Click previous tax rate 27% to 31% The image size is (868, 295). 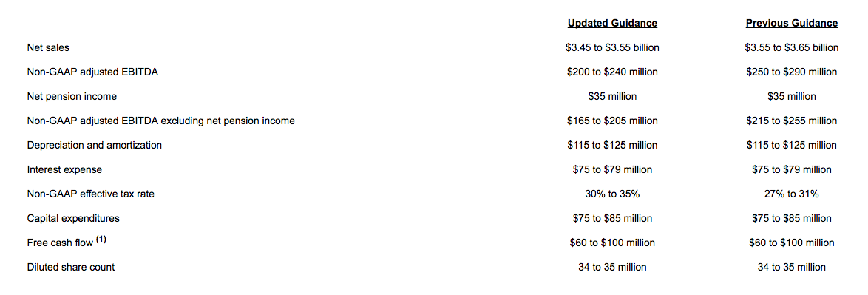coord(792,194)
